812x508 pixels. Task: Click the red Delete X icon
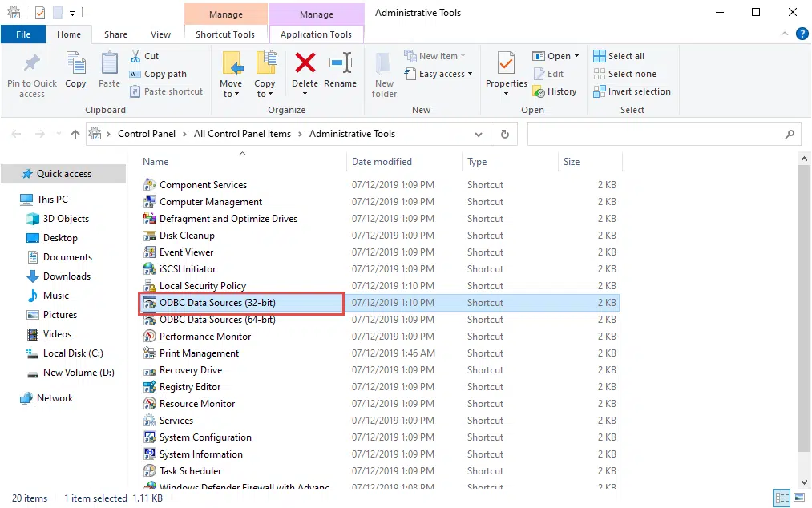click(x=305, y=63)
